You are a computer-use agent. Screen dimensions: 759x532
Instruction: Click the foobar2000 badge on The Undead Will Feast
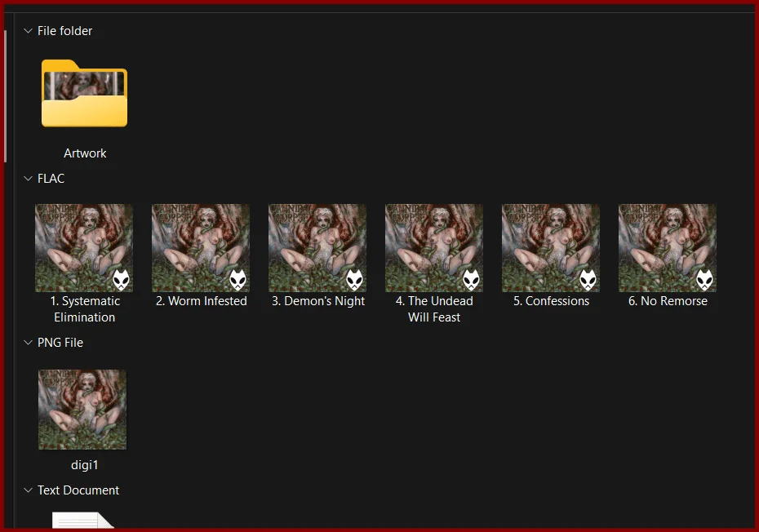[471, 280]
